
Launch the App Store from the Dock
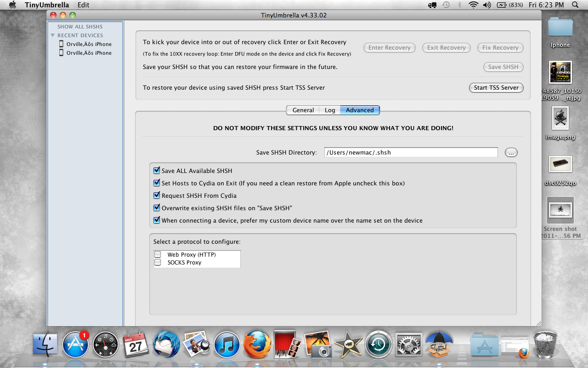[75, 345]
